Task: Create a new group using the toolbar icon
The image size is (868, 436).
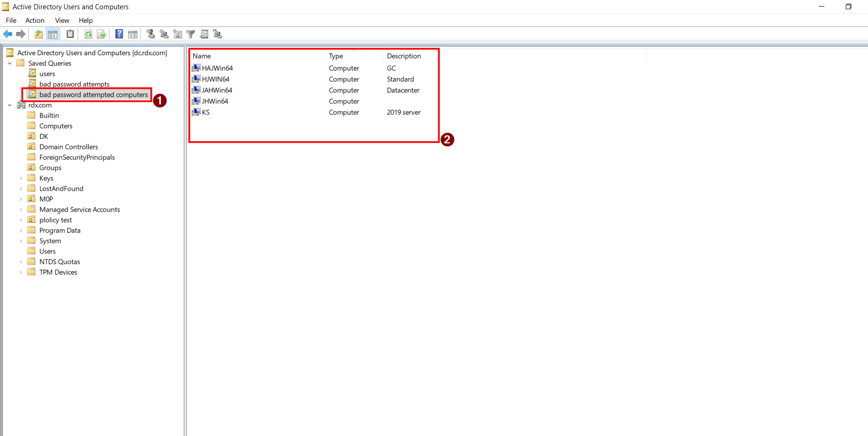Action: pos(163,34)
